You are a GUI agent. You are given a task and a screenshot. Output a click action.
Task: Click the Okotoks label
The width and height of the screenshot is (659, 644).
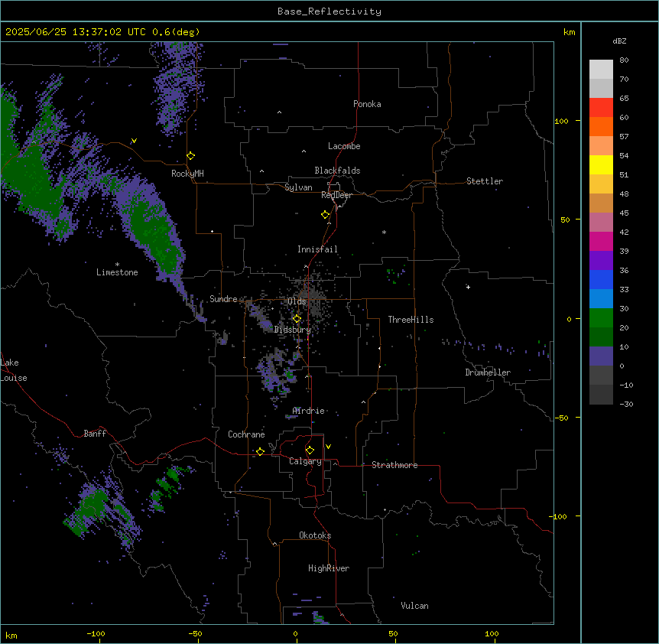315,535
